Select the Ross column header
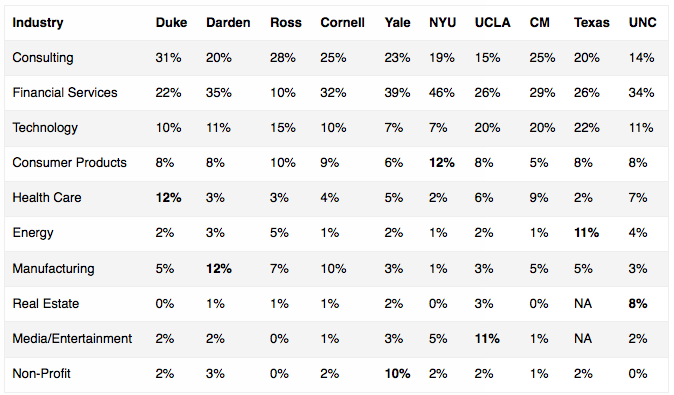Screen dimensions: 674x395 285,23
